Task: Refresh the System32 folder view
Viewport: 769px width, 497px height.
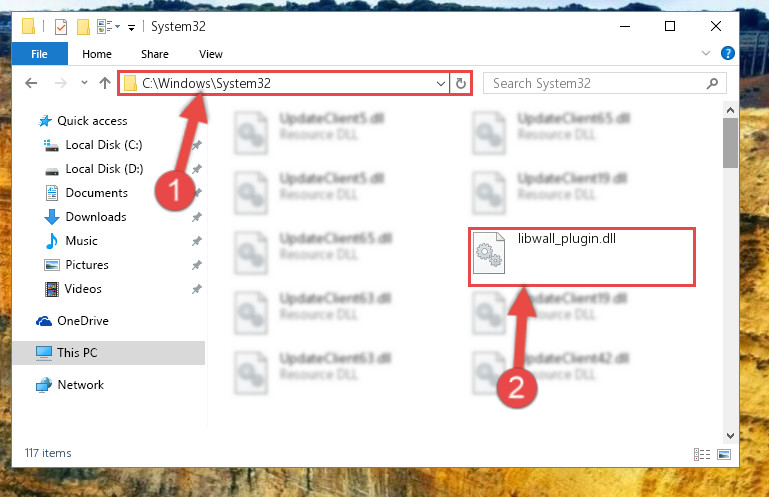Action: 461,83
